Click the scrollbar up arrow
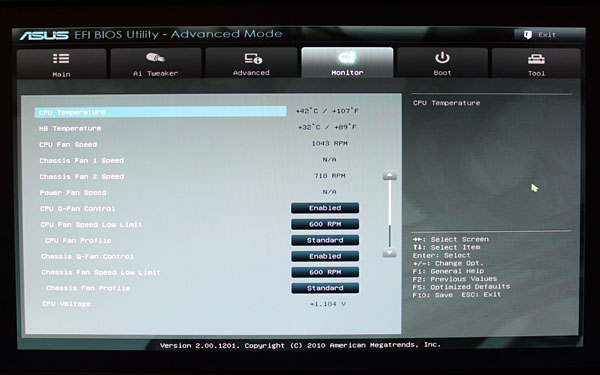Viewport: 600px width, 375px height. (x=390, y=176)
